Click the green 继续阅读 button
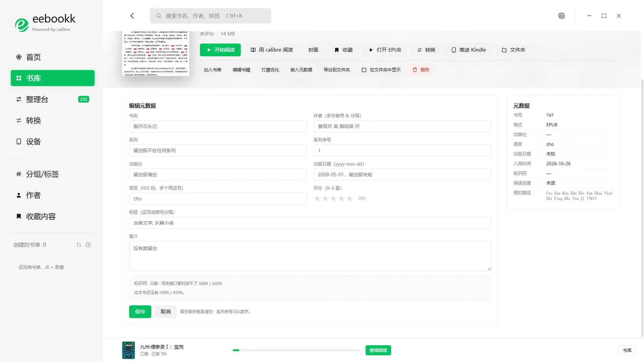Viewport: 644px width, 362px height. (x=378, y=350)
